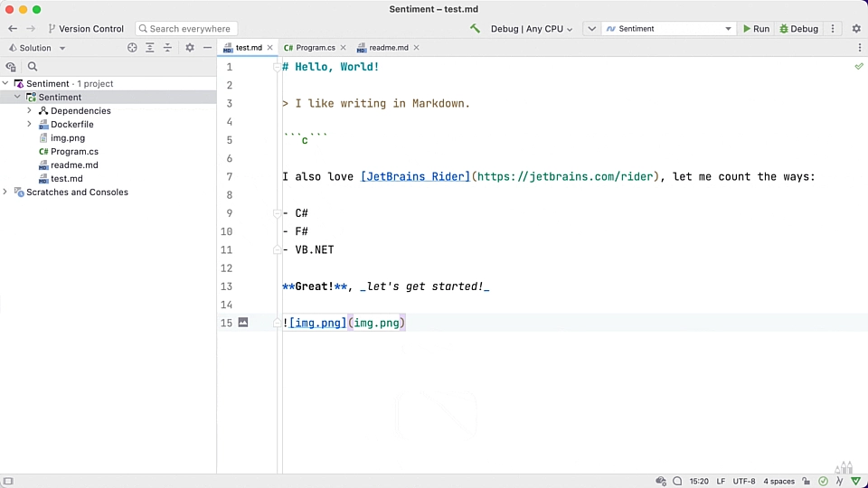Hide the Solution explorer panel
Screen dimensions: 868x488
point(208,48)
